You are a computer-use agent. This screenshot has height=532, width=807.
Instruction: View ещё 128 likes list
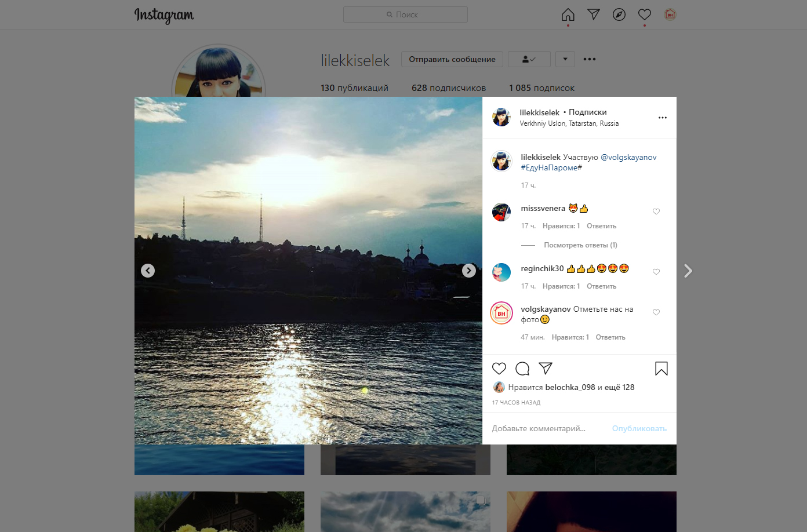tap(620, 387)
